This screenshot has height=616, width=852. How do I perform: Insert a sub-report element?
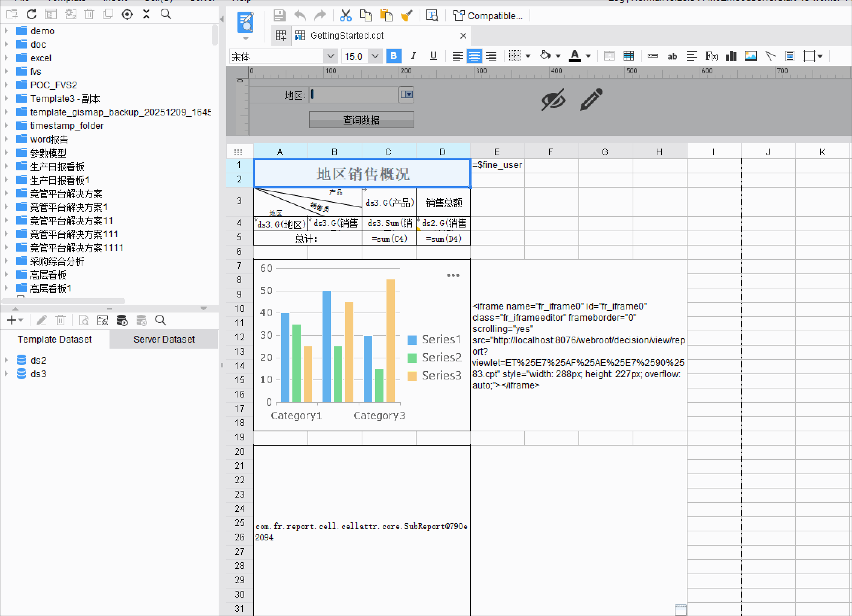click(790, 56)
